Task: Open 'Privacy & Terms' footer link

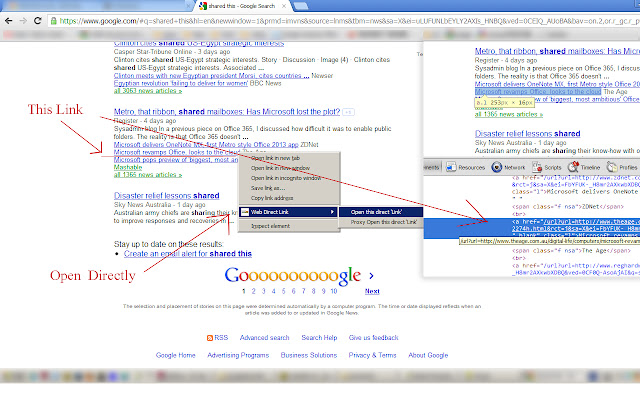Action: click(372, 356)
